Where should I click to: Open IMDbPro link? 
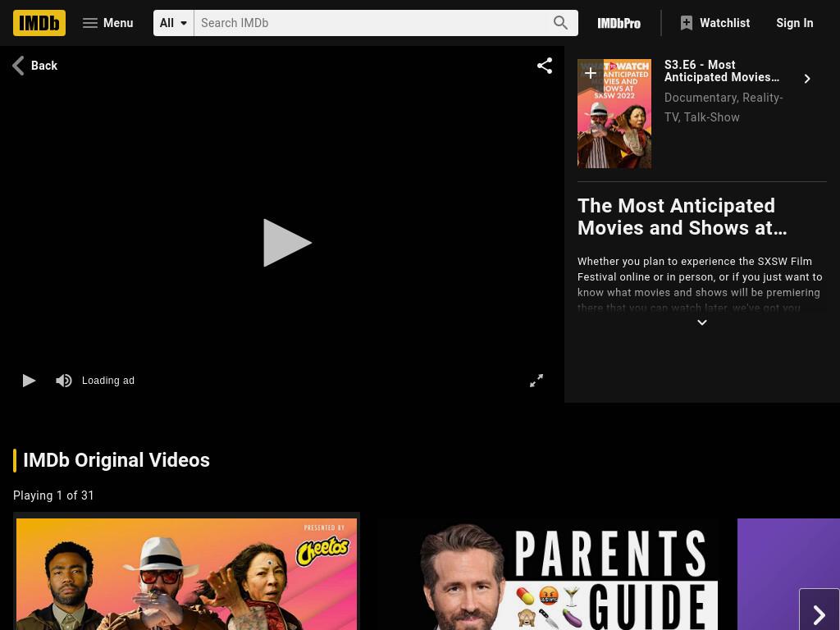(619, 23)
